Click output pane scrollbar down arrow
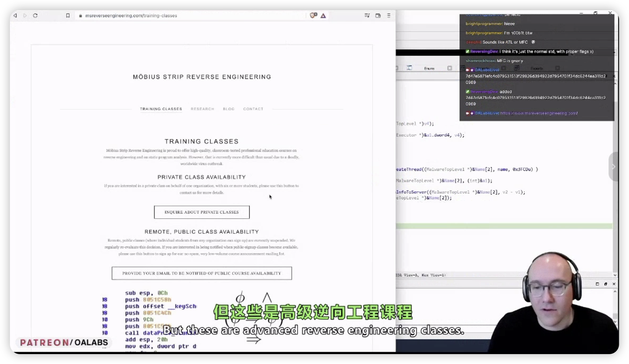This screenshot has width=629, height=364. click(615, 321)
